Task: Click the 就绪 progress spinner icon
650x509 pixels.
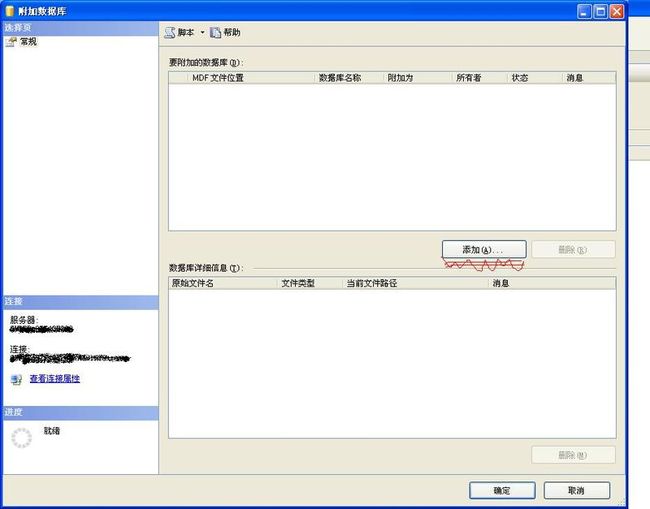Action: (x=21, y=438)
